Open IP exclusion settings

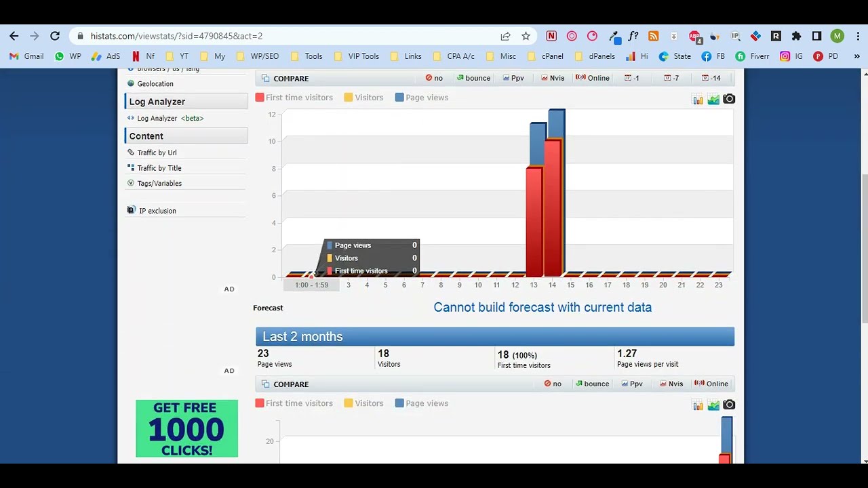[x=152, y=211]
